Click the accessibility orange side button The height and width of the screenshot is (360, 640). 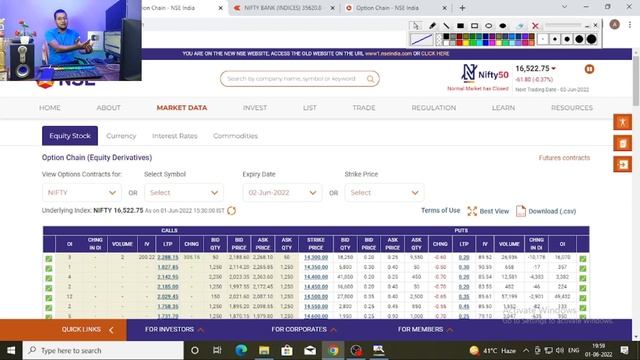pyautogui.click(x=622, y=122)
